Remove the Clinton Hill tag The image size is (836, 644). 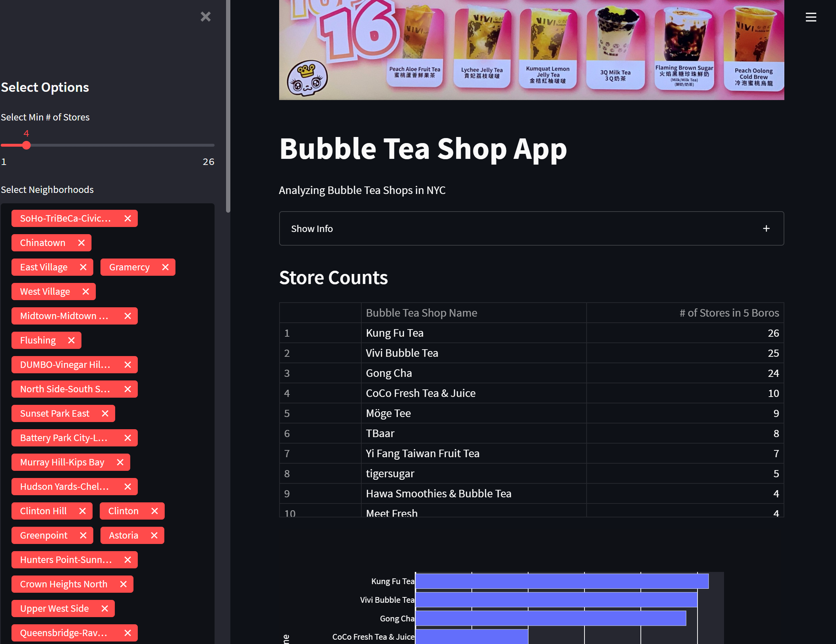click(82, 511)
